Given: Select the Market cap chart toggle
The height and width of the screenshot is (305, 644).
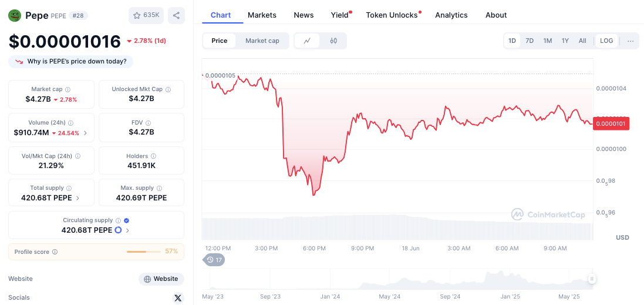Looking at the screenshot, I should pos(262,41).
